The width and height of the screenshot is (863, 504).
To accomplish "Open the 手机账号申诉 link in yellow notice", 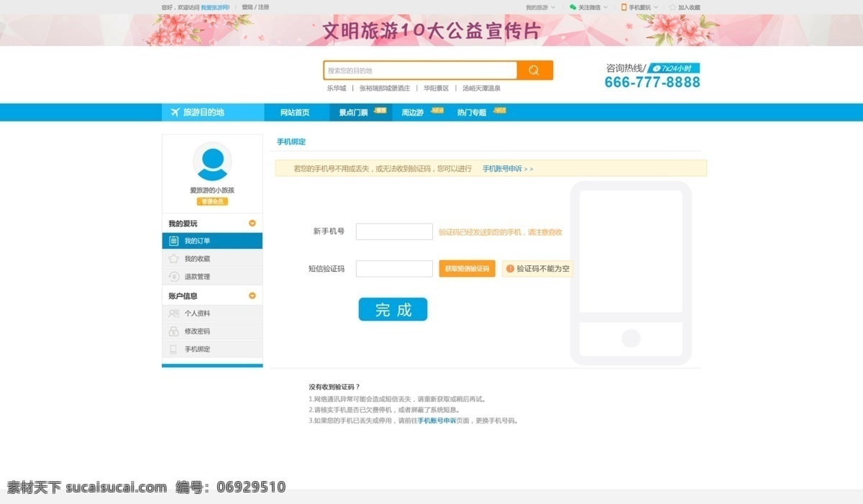I will pyautogui.click(x=508, y=169).
